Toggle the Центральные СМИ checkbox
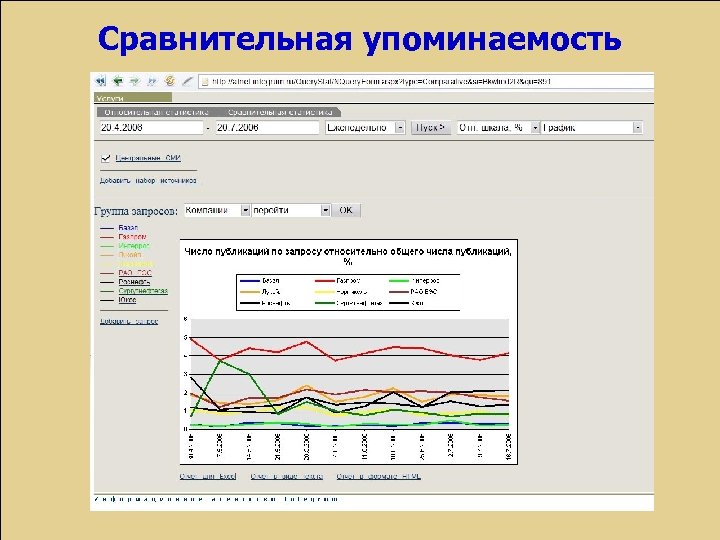Image resolution: width=720 pixels, height=540 pixels. tap(106, 158)
